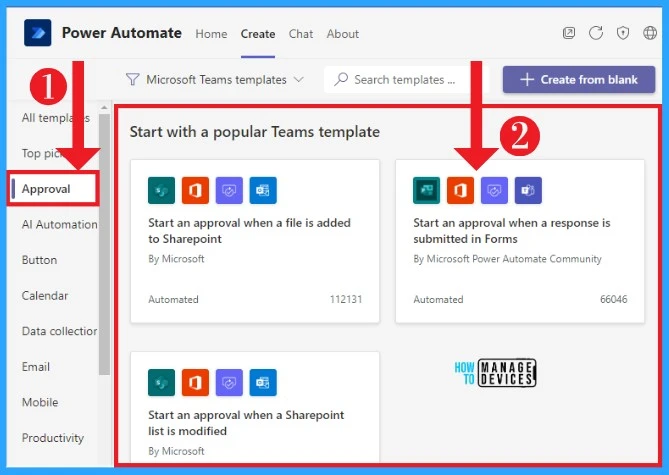This screenshot has width=669, height=475.
Task: Click Create from blank button
Action: pos(579,79)
